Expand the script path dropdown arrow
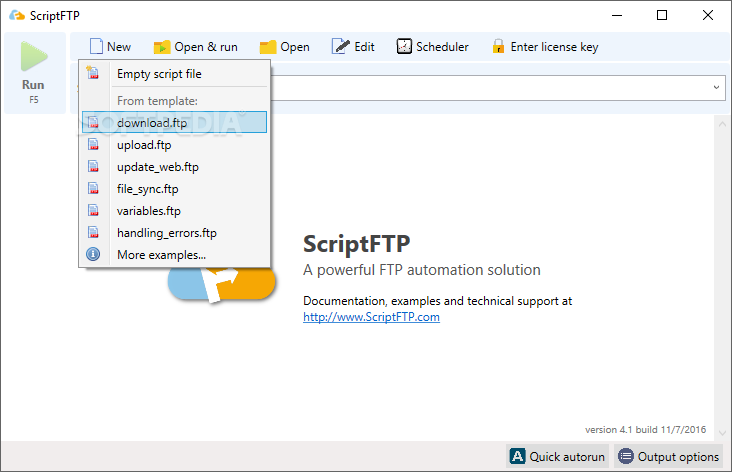 click(x=716, y=88)
